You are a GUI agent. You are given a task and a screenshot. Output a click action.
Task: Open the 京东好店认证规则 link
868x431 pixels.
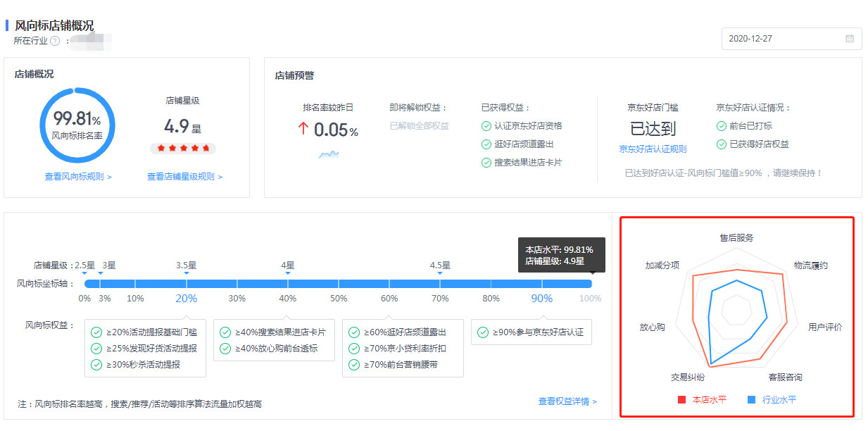coord(653,149)
